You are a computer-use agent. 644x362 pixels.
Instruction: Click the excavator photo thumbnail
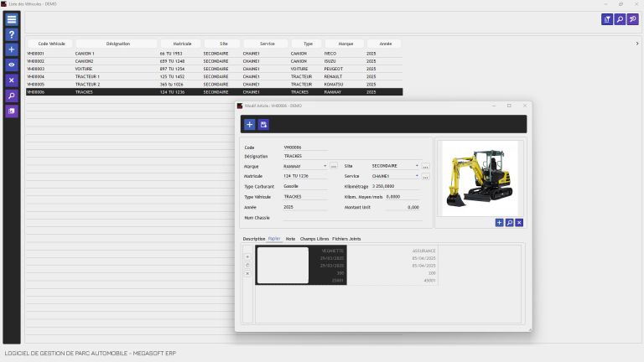(480, 178)
